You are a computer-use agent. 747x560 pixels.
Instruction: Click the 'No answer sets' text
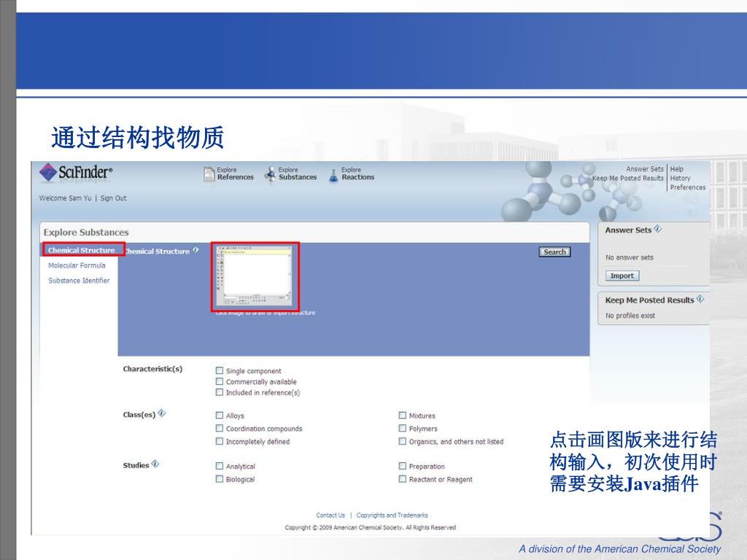click(x=630, y=257)
